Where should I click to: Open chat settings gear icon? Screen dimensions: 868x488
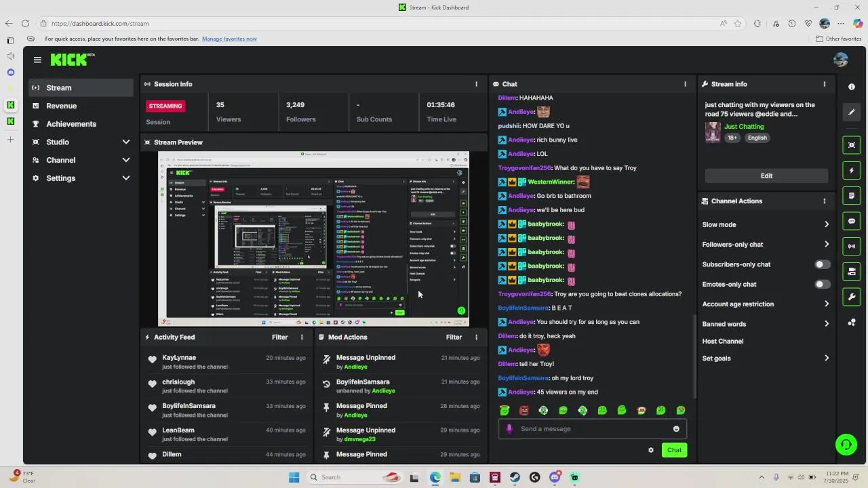(x=651, y=450)
